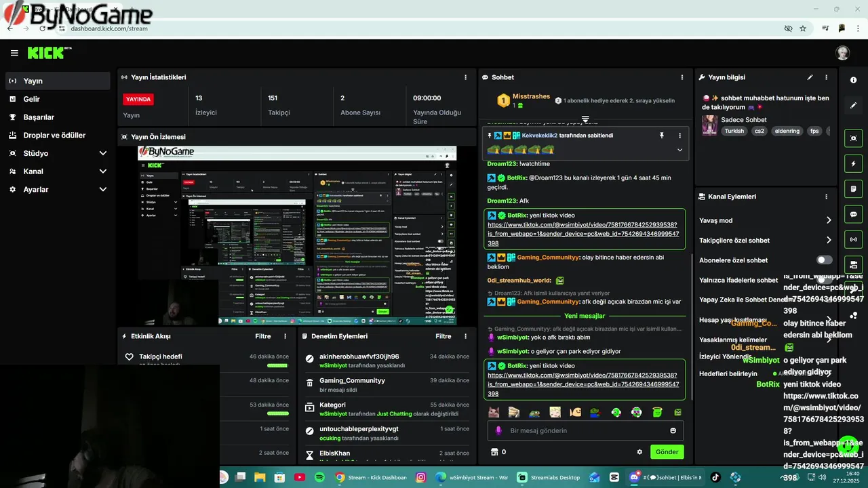Open the user profile avatar menu
Image resolution: width=868 pixels, height=488 pixels.
842,53
